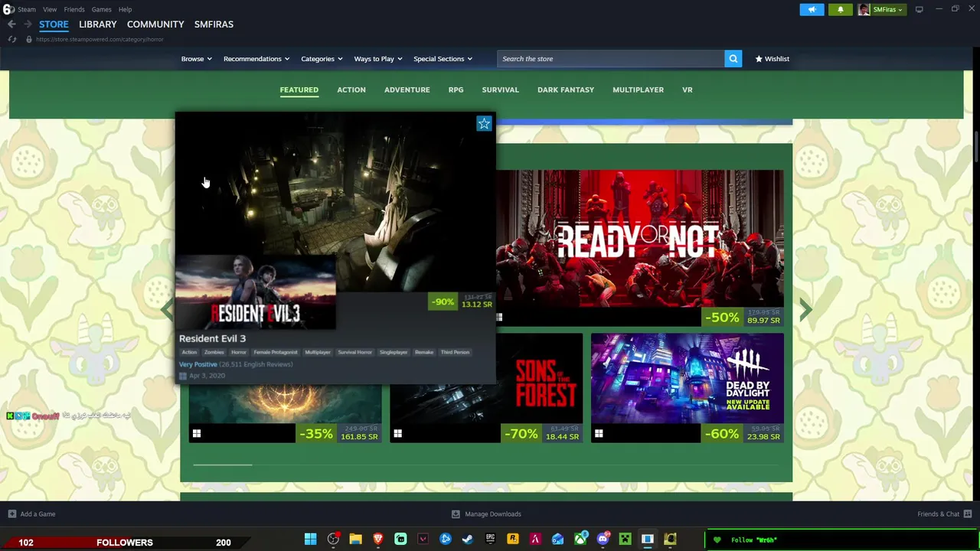The height and width of the screenshot is (551, 980).
Task: Open the Ready or Not game card
Action: (x=640, y=248)
